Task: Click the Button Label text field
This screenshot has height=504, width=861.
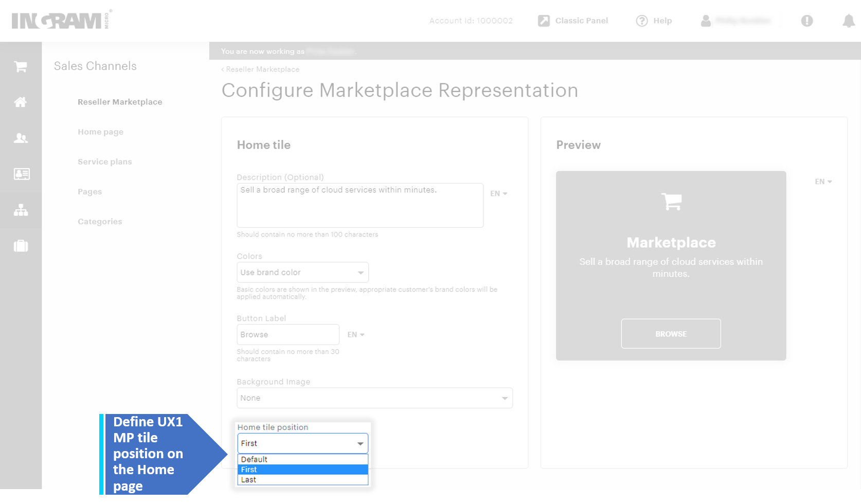Action: 288,335
